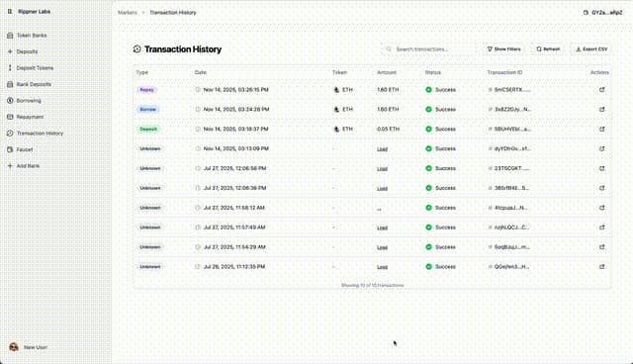Go to Repayment in the sidebar
Image resolution: width=633 pixels, height=364 pixels.
[30, 117]
